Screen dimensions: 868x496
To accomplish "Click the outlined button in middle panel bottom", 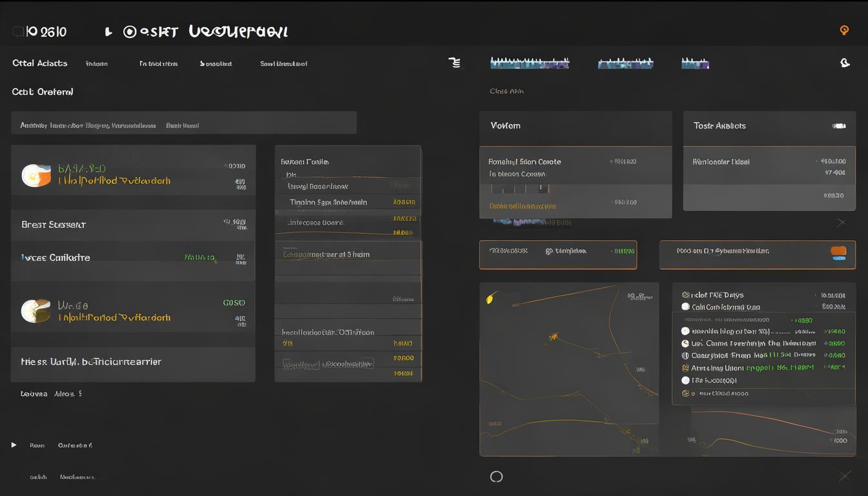I will click(328, 364).
